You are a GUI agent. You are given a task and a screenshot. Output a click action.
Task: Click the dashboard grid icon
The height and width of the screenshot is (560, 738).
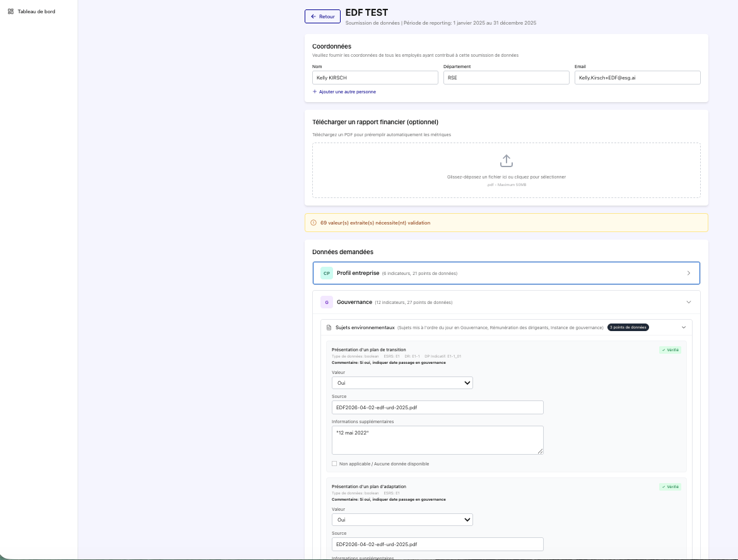click(10, 11)
